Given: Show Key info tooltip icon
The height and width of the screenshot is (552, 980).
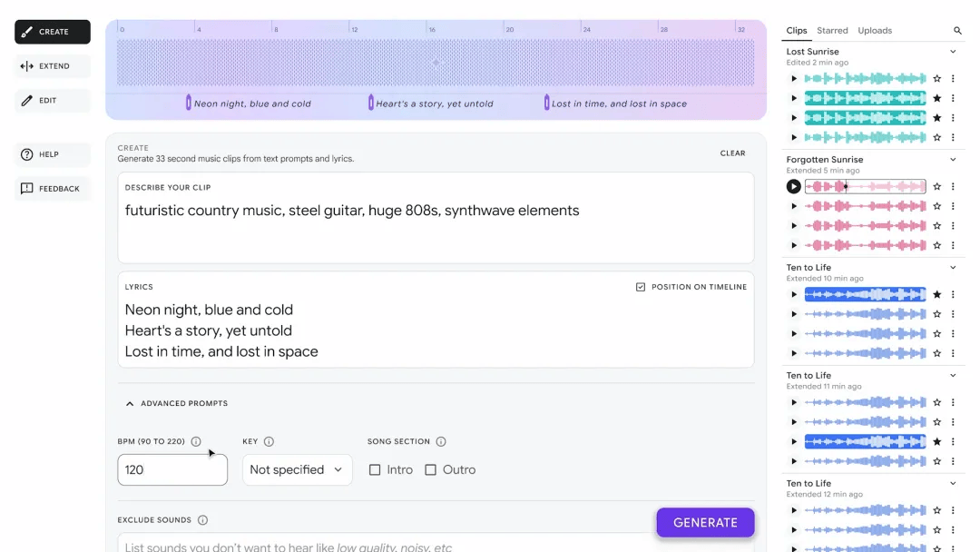Looking at the screenshot, I should 269,441.
